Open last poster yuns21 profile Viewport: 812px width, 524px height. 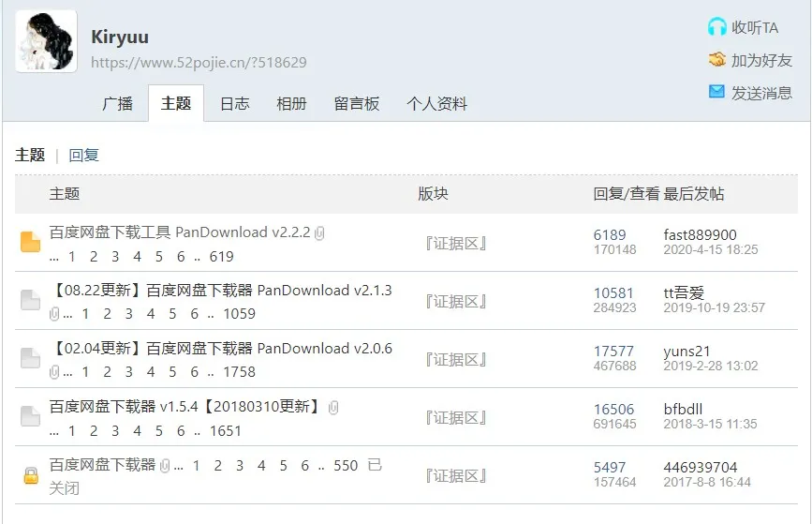687,352
